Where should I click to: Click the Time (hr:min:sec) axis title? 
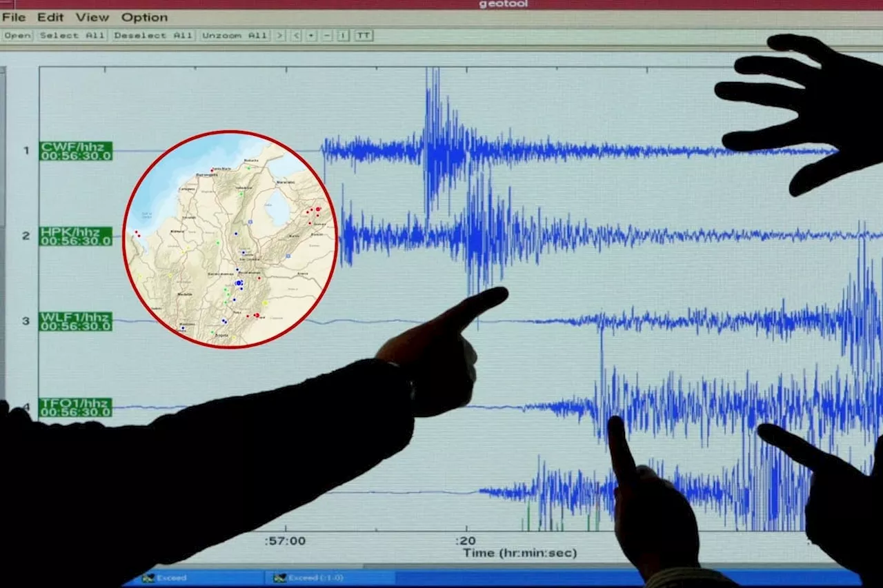[x=519, y=553]
